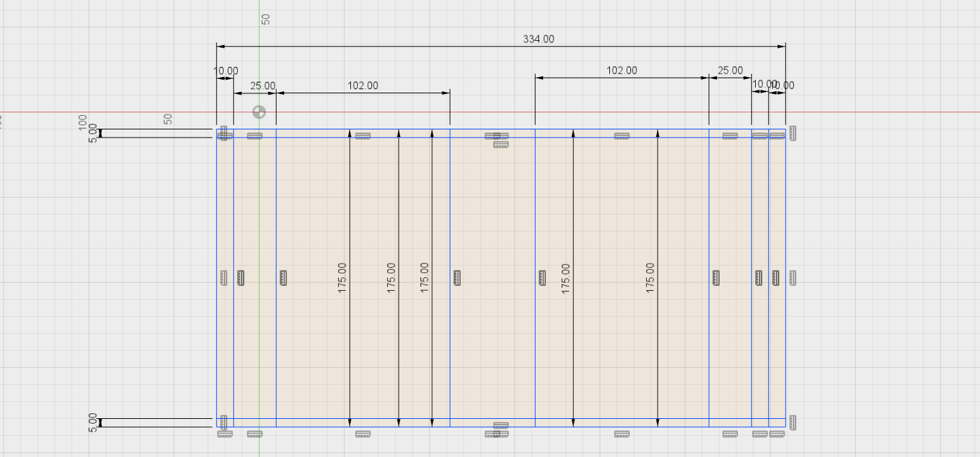Select horizontal constraint icon below the bottom-left corner
The height and width of the screenshot is (457, 980).
coord(225,434)
